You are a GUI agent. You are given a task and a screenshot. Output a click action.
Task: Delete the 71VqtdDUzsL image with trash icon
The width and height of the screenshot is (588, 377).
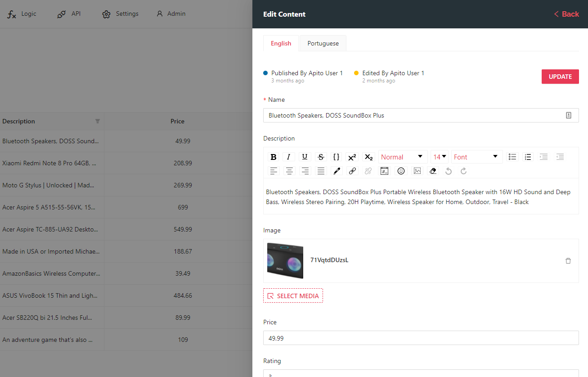pos(568,261)
